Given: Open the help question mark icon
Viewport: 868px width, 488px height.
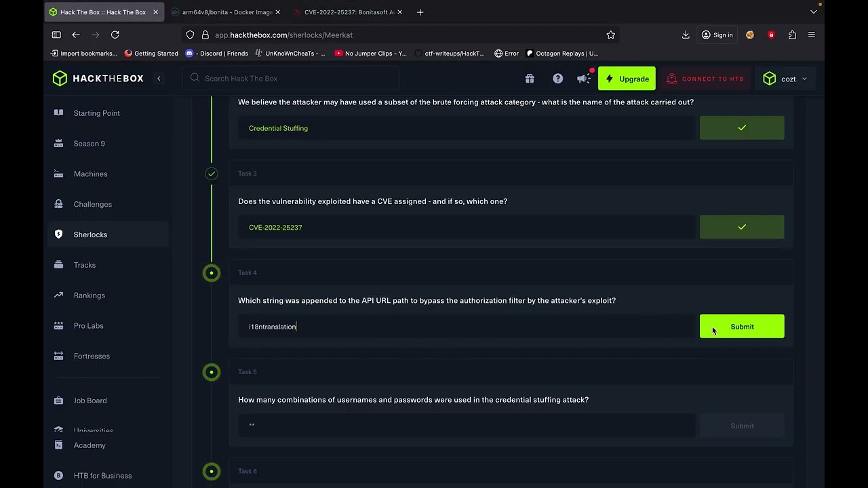Looking at the screenshot, I should [557, 79].
